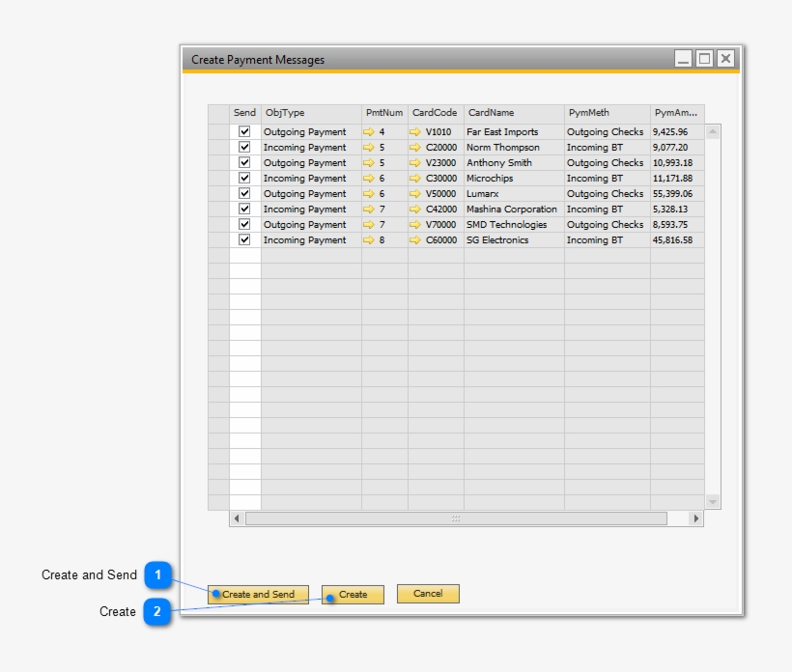
Task: Toggle the Send checkbox for Microchips
Action: 244,178
